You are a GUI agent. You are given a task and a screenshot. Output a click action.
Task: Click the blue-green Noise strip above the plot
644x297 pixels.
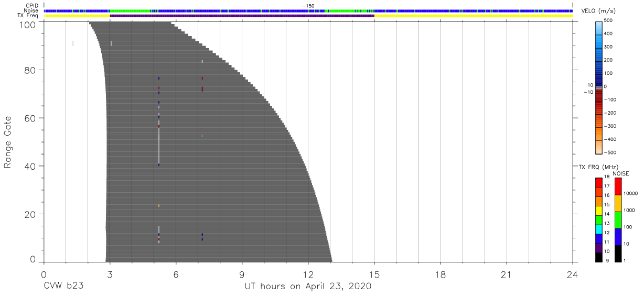tap(308, 10)
